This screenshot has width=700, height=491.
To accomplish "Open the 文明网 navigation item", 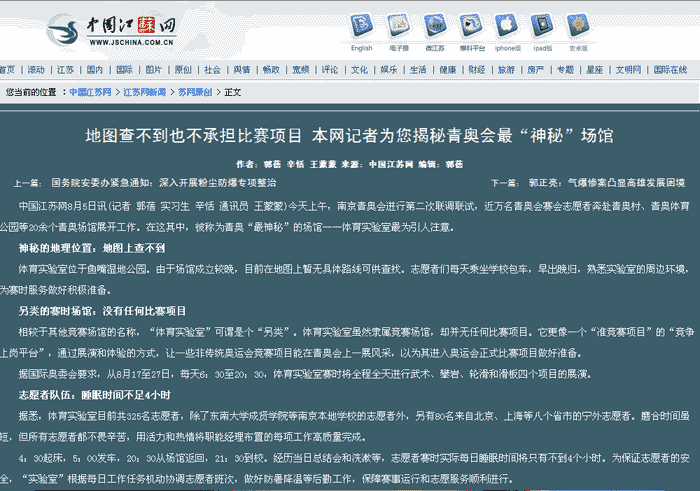I will tap(627, 70).
